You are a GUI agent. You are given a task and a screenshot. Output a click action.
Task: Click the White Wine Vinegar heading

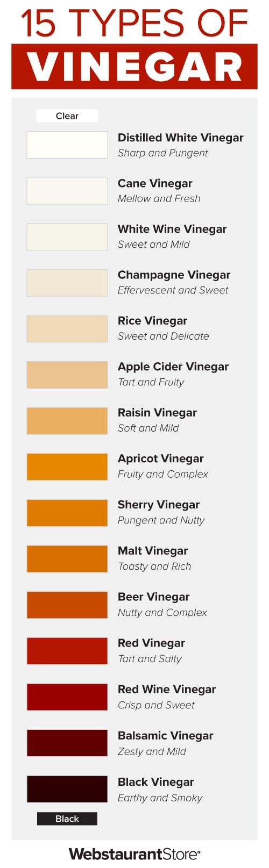(x=172, y=229)
